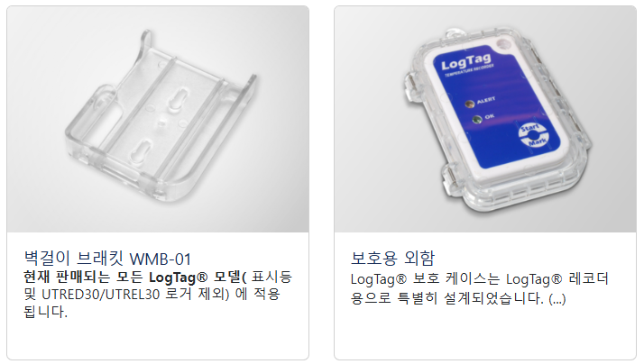Click the OK LED indicator on recorder
This screenshot has width=644, height=364.
477,120
